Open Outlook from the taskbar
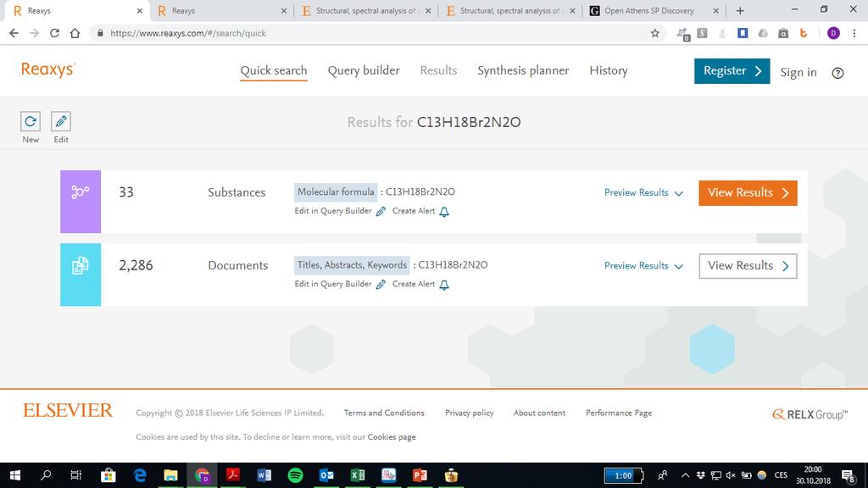Screen dimensions: 868x488 coord(326,475)
